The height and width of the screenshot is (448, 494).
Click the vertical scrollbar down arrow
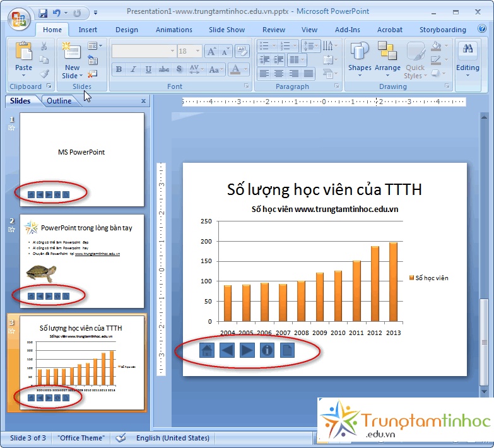point(484,391)
